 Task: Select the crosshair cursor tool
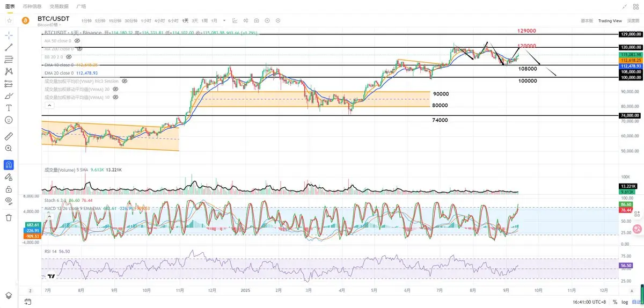coord(9,35)
